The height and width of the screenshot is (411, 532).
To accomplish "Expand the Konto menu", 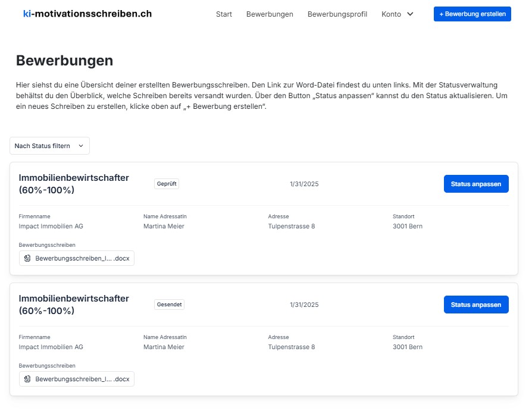I will tap(397, 14).
